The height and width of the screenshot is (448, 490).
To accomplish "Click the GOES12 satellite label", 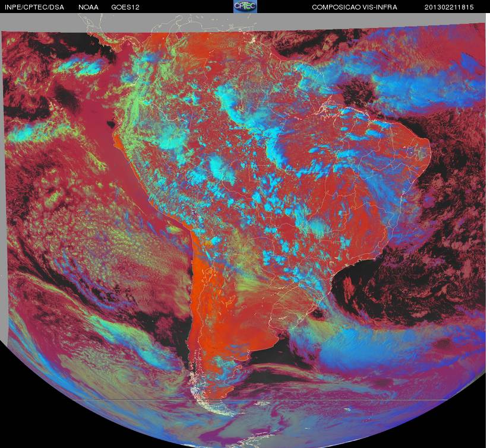I will click(x=125, y=7).
